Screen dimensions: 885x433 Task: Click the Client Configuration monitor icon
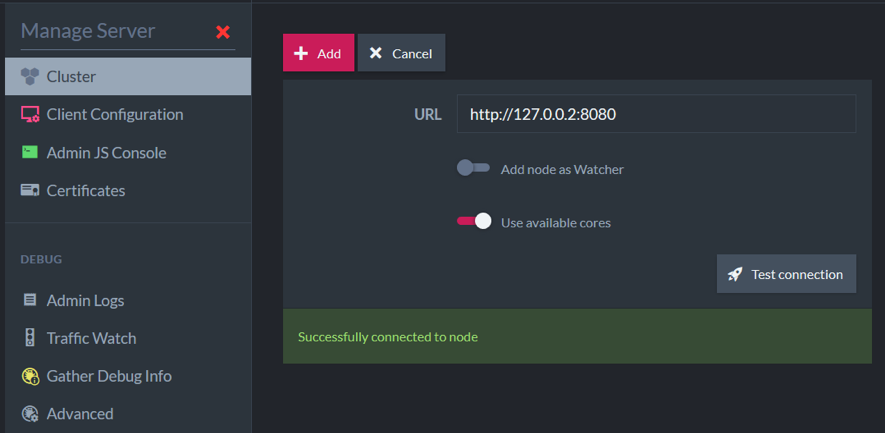pyautogui.click(x=29, y=114)
